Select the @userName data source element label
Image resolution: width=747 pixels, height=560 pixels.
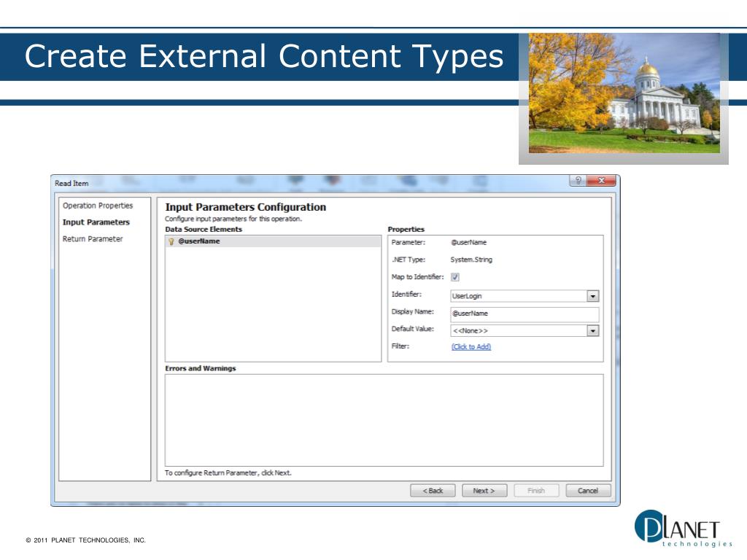coord(199,241)
